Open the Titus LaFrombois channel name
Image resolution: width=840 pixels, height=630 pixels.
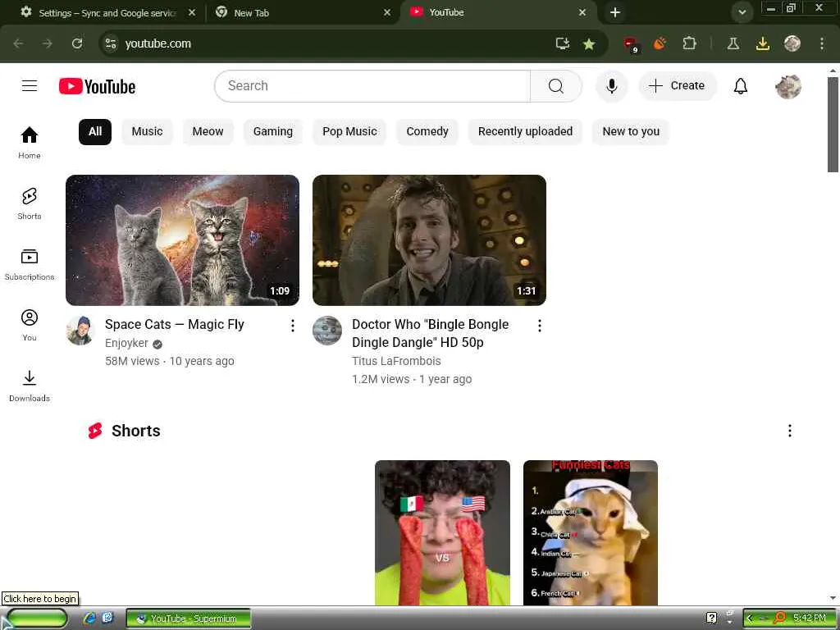tap(396, 361)
